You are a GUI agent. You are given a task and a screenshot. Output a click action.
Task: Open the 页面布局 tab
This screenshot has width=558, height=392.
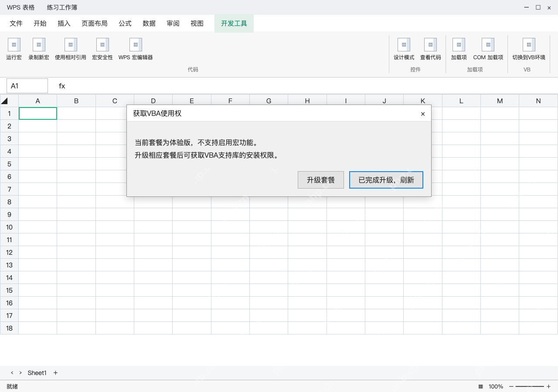pos(95,24)
